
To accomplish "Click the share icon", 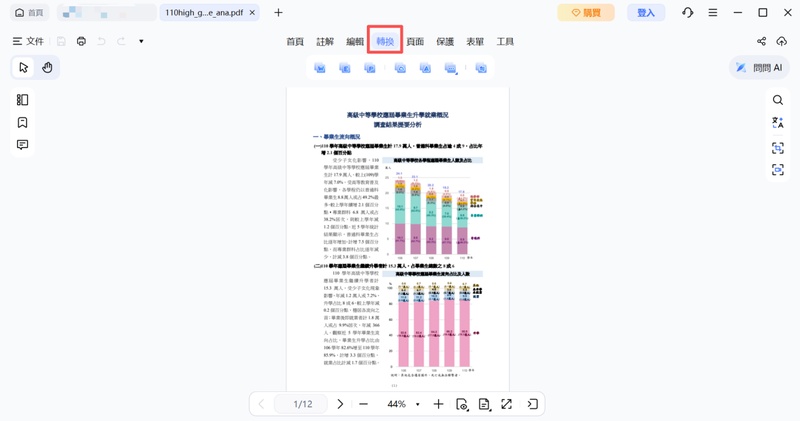I will (762, 41).
